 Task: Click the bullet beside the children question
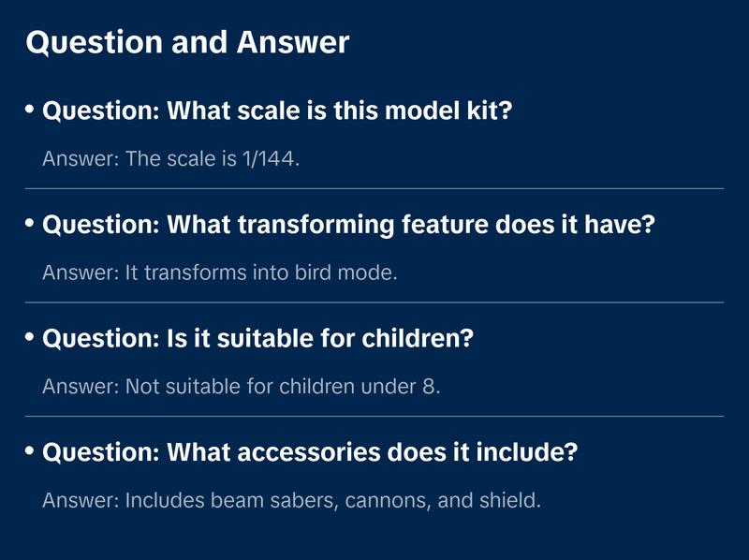pos(30,337)
